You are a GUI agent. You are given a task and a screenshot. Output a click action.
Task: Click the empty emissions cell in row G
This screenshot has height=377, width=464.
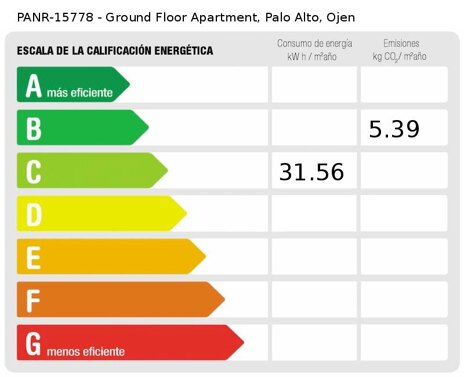pos(404,342)
